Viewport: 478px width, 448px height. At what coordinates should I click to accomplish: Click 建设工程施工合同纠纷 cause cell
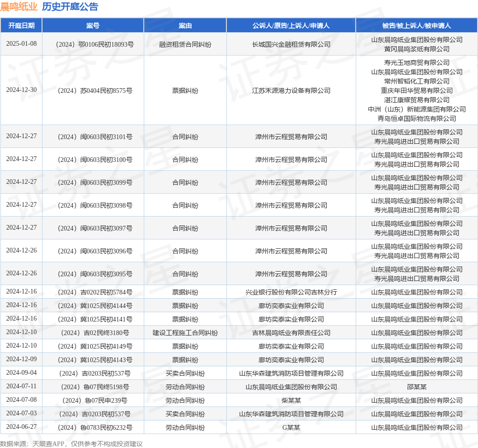(185, 333)
